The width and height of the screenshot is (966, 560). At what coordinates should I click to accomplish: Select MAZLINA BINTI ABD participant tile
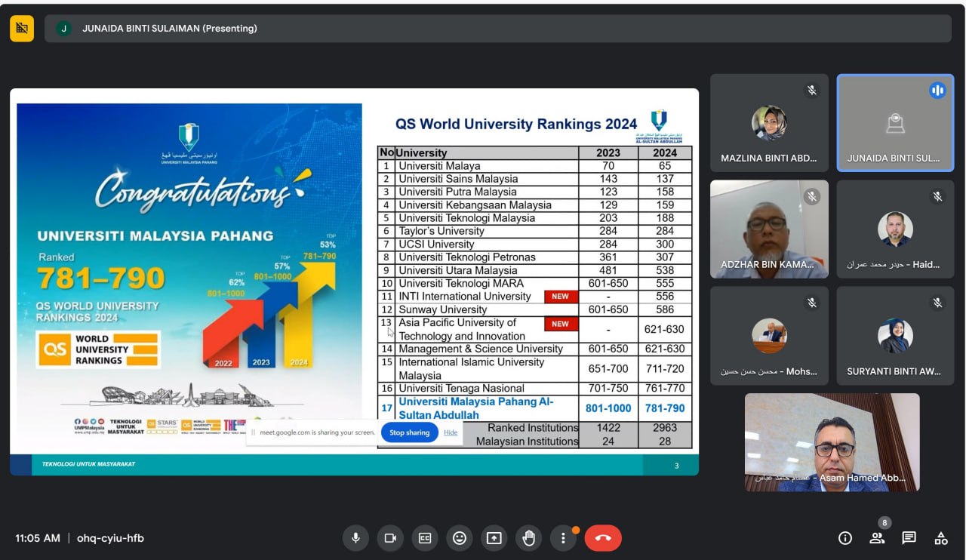coord(769,123)
